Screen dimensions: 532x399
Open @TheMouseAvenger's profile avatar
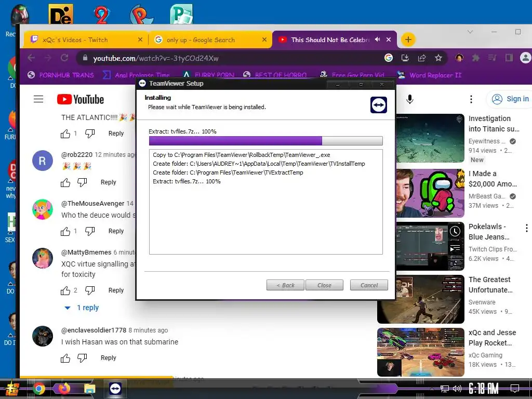(x=43, y=209)
